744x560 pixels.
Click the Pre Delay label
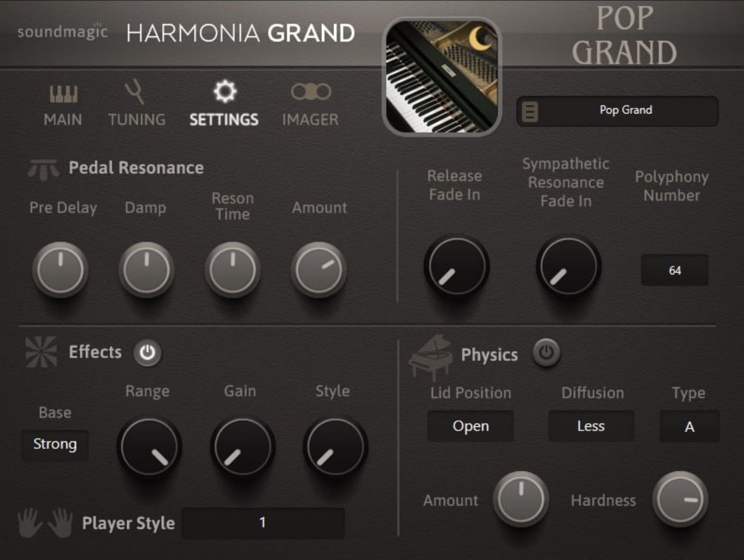click(63, 208)
